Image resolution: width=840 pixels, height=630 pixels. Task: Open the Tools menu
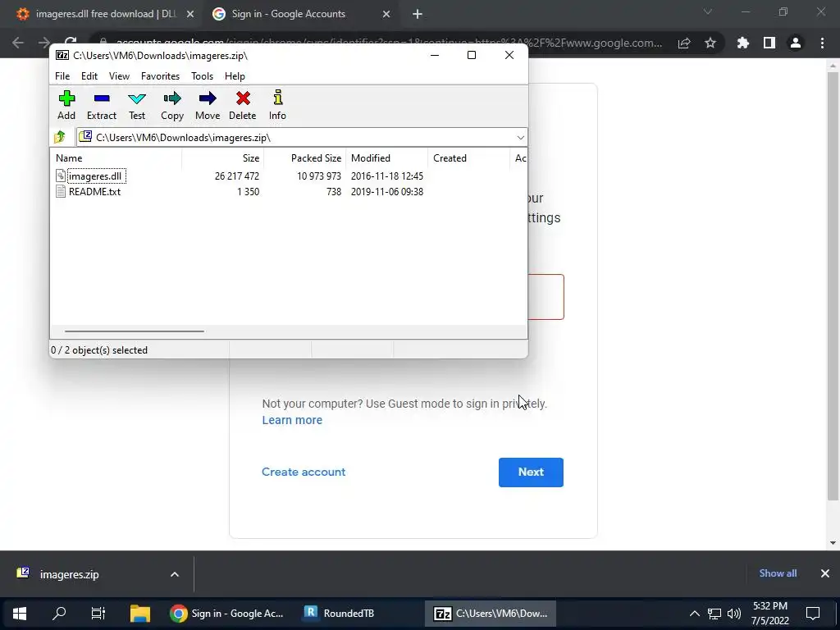coord(202,76)
